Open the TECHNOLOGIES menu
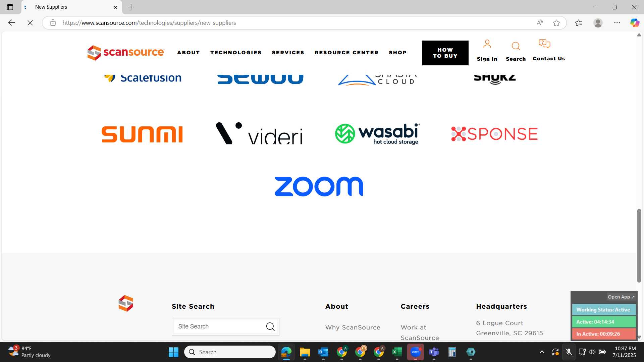644x362 pixels. [x=236, y=53]
